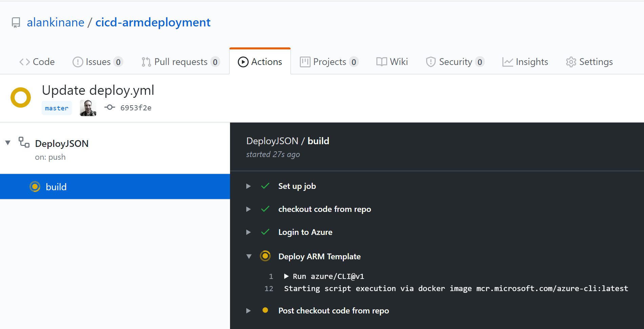
Task: Click the Projects board icon
Action: click(305, 62)
